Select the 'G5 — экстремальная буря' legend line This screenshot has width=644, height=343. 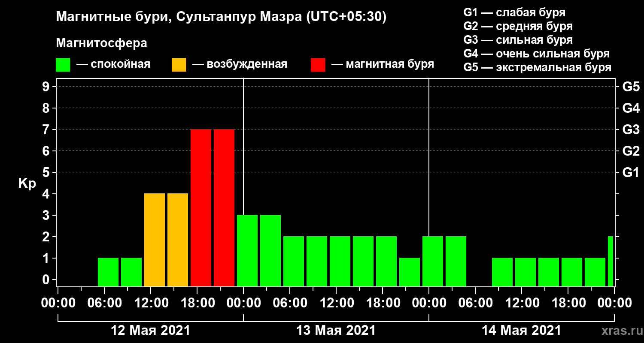point(538,67)
